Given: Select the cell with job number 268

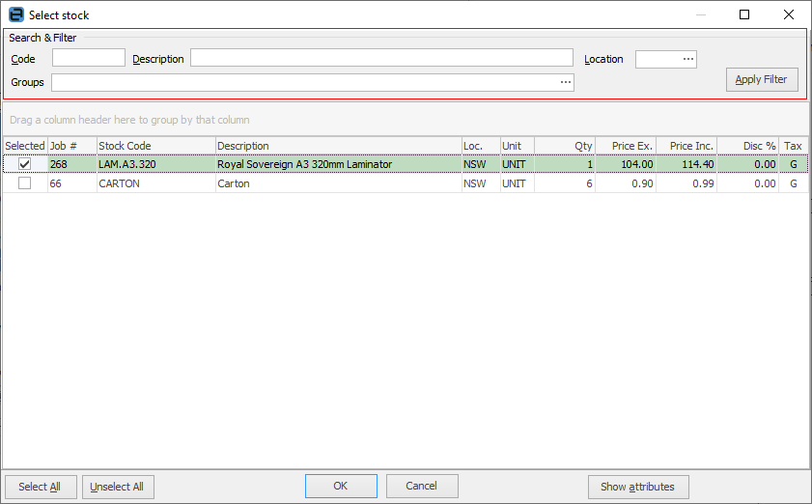Looking at the screenshot, I should point(72,164).
